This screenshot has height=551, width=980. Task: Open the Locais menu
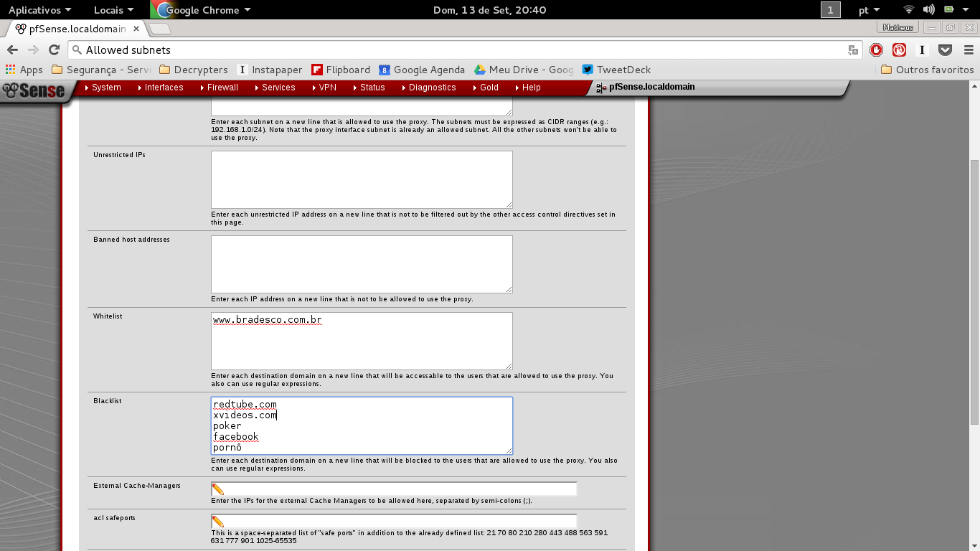pyautogui.click(x=113, y=10)
